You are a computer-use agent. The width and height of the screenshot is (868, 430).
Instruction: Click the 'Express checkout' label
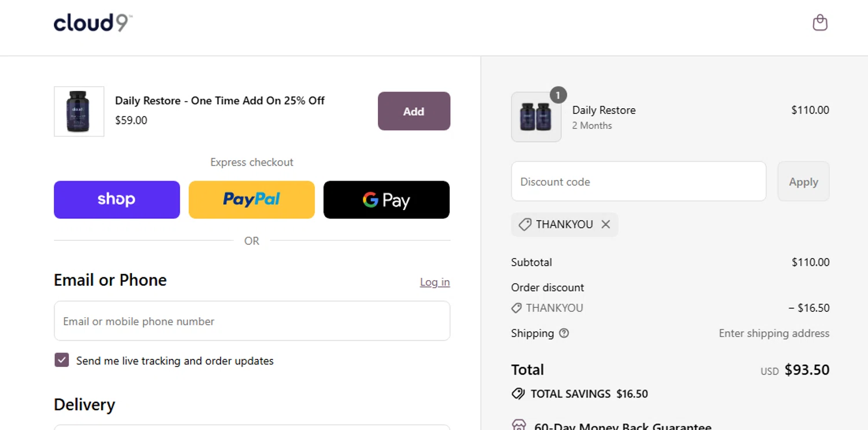click(252, 163)
